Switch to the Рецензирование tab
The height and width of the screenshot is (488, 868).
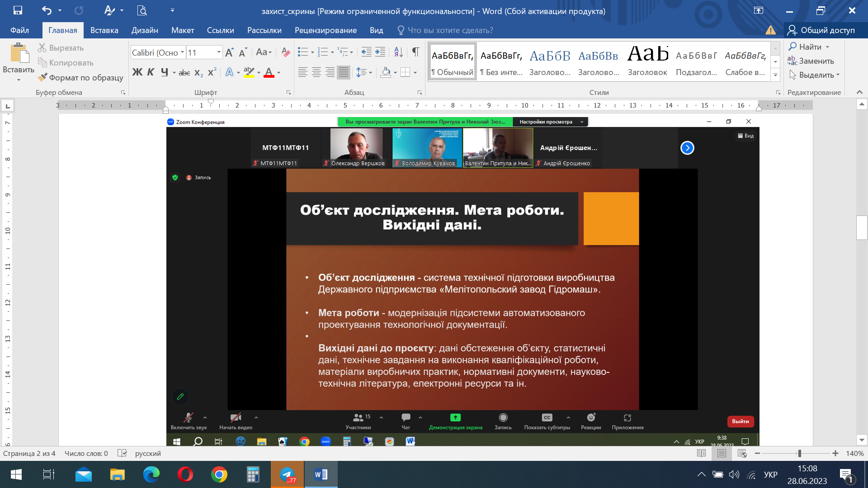point(325,30)
